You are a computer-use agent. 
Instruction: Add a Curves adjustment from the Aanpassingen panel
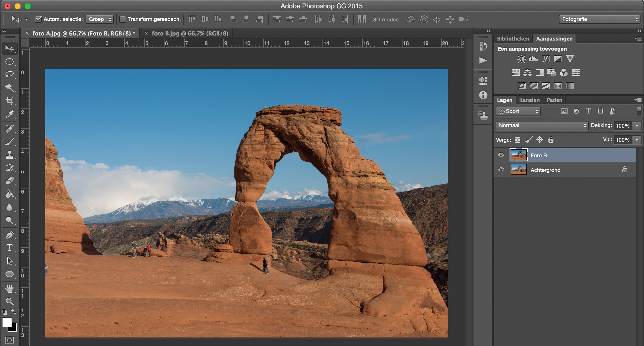[x=546, y=59]
